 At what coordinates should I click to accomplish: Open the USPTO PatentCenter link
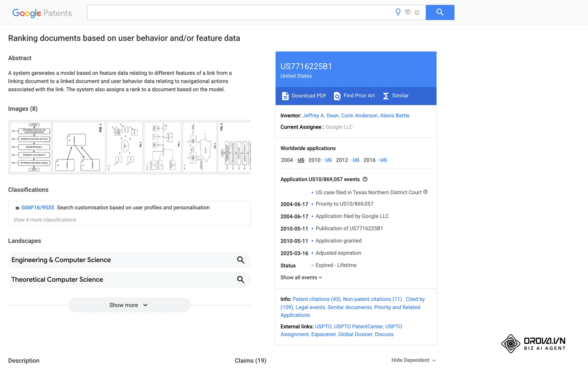(x=358, y=326)
